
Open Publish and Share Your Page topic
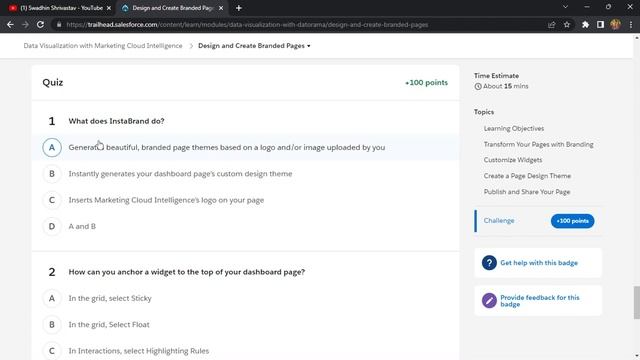click(527, 192)
